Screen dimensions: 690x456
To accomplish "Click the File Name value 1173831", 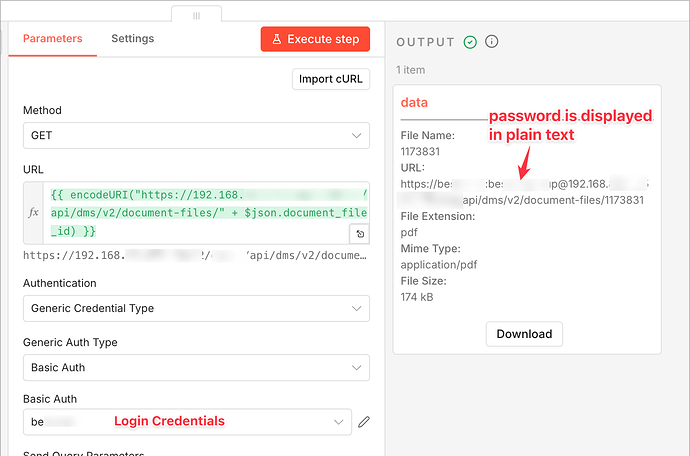I will click(x=420, y=151).
